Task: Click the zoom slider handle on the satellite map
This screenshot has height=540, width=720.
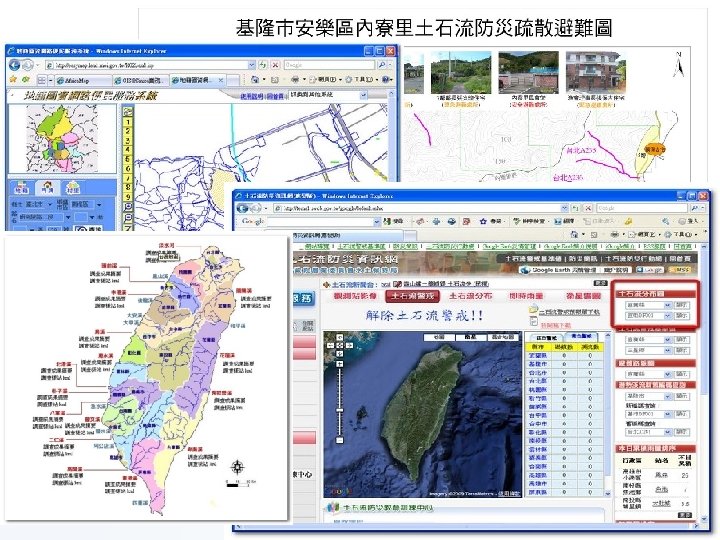Action: click(340, 410)
